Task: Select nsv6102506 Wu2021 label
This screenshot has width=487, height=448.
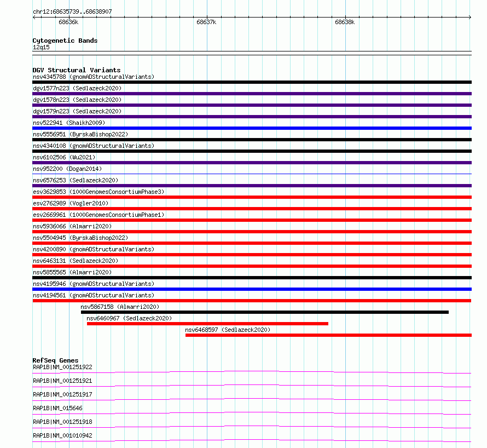Action: 64,157
